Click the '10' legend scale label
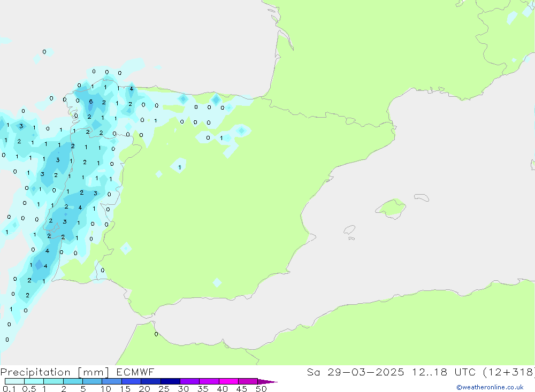Viewport: 535px width, 392px height. pyautogui.click(x=106, y=389)
